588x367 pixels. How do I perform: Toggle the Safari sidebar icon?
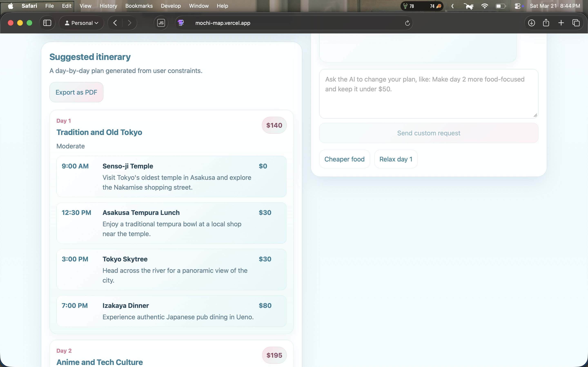click(x=47, y=23)
